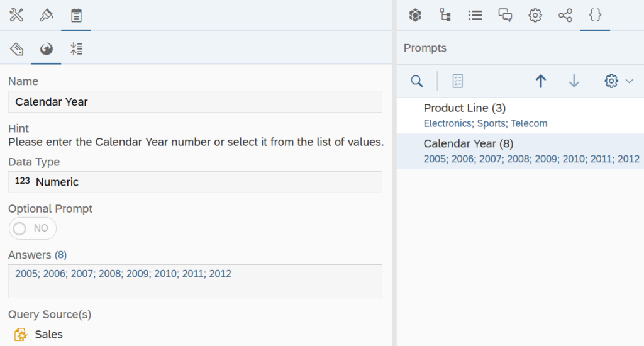Click the Name field Calendar Year
The image size is (644, 346).
tap(195, 102)
